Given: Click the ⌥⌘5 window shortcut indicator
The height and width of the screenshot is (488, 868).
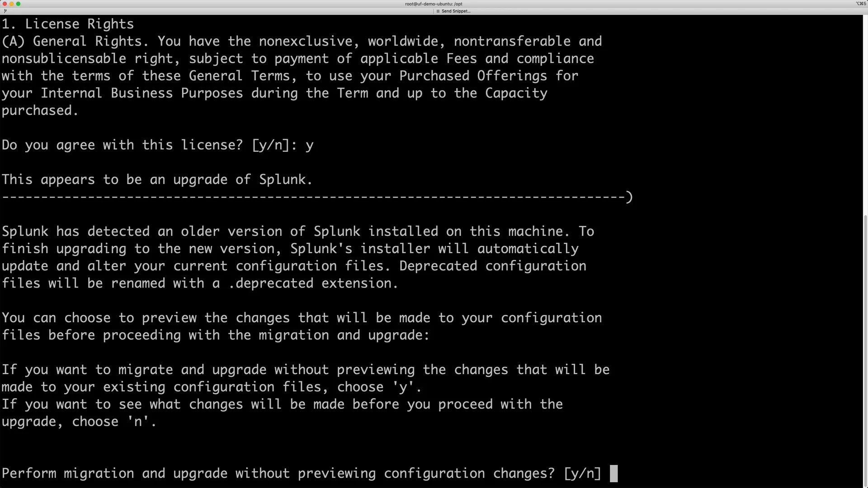Looking at the screenshot, I should pos(861,4).
